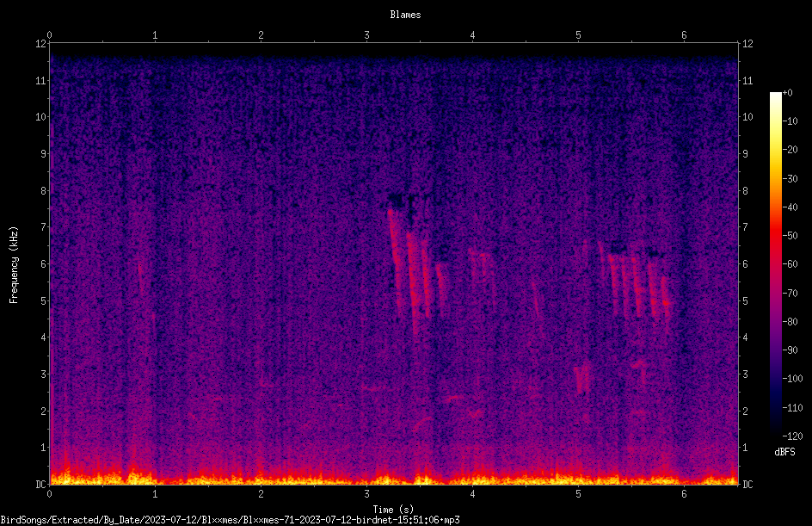Click the mp3 file path text at bottom
Screen dimensions: 812x526
tap(230, 520)
